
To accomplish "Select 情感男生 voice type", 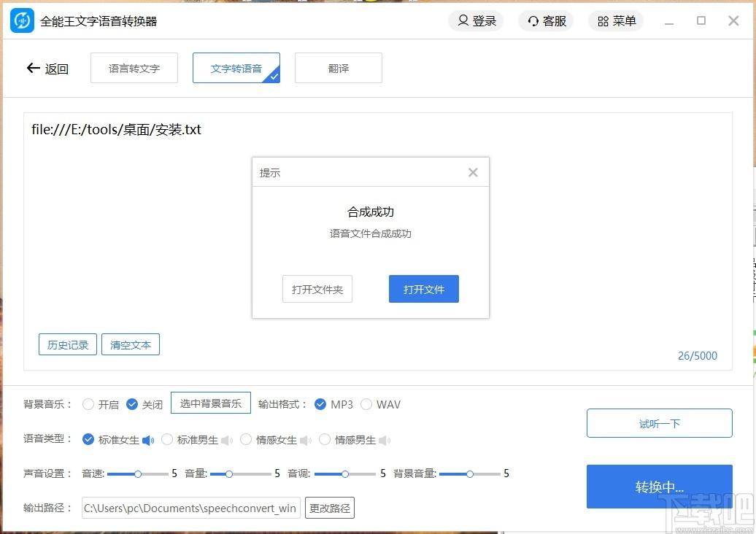I will pyautogui.click(x=325, y=440).
